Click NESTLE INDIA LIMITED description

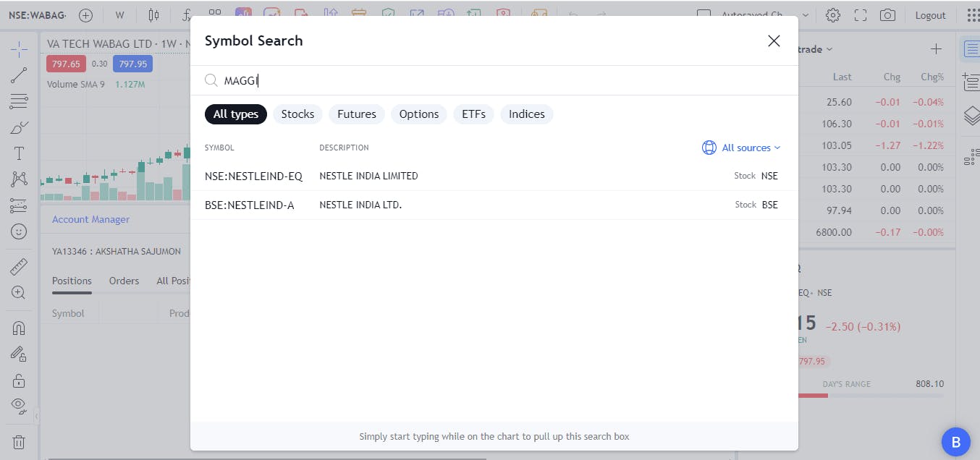click(x=368, y=176)
